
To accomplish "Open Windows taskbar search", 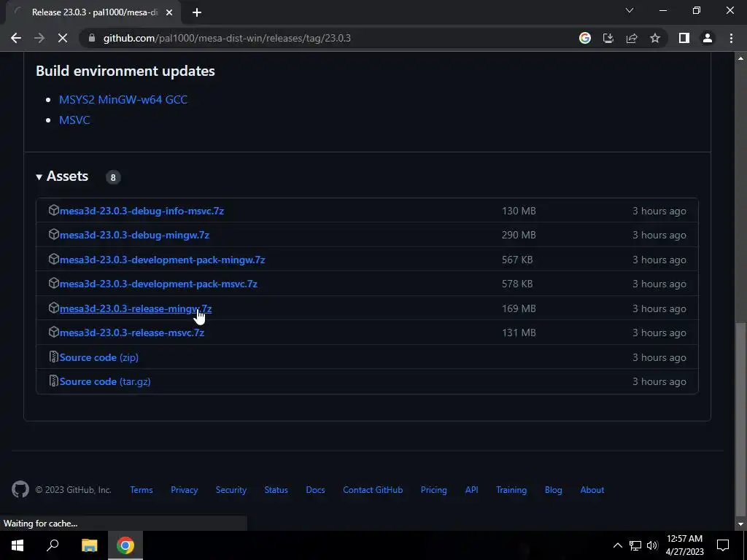I will coord(53,545).
